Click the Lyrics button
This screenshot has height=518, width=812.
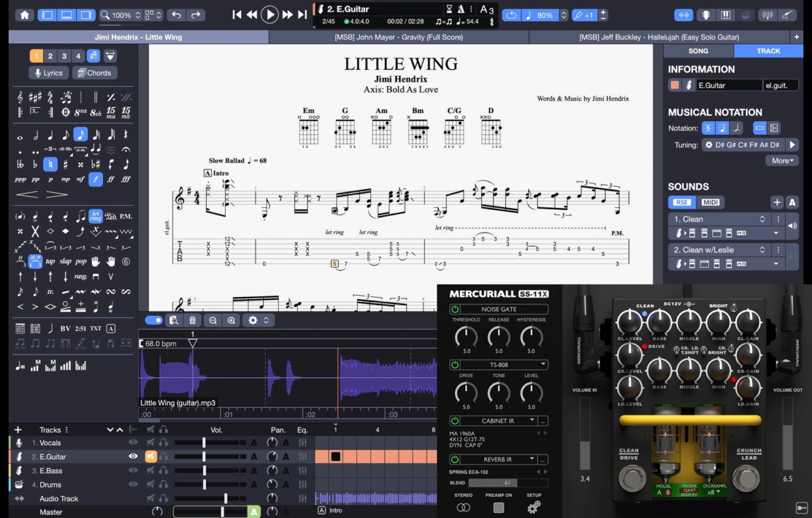pyautogui.click(x=49, y=73)
